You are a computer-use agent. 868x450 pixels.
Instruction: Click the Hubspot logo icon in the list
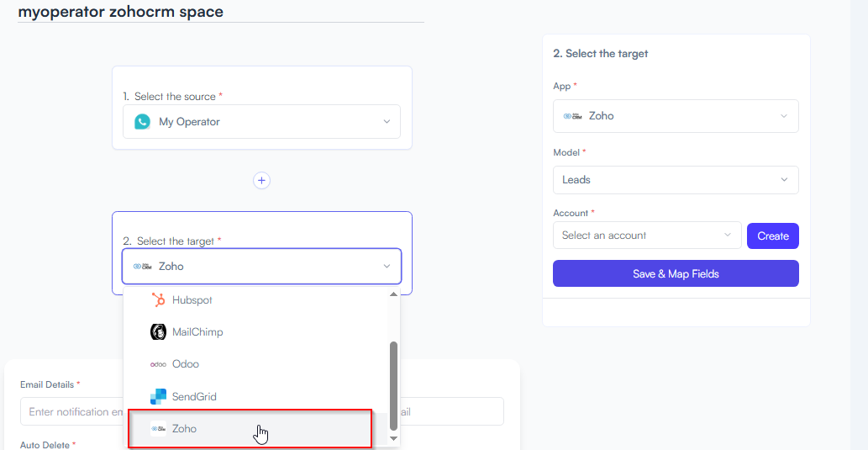click(158, 299)
